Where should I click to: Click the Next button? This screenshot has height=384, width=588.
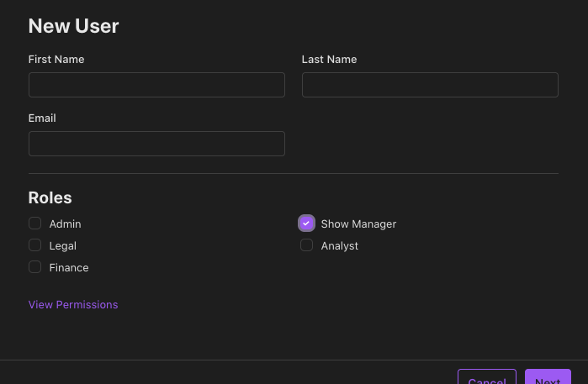pyautogui.click(x=548, y=377)
